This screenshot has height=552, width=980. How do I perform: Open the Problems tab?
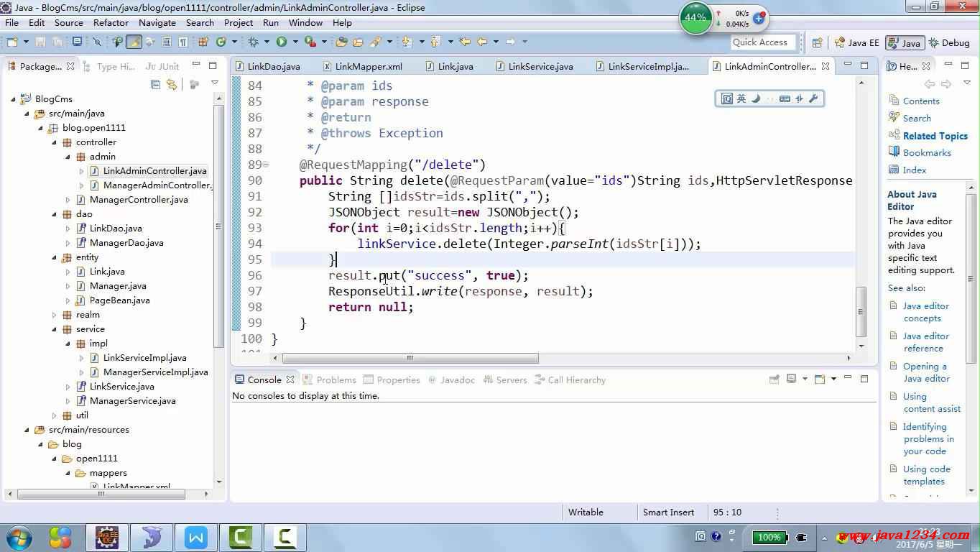click(330, 379)
